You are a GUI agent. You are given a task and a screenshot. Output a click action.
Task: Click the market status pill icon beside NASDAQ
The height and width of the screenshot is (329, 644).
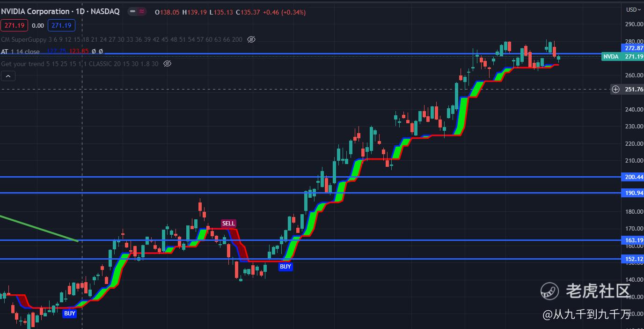(138, 12)
